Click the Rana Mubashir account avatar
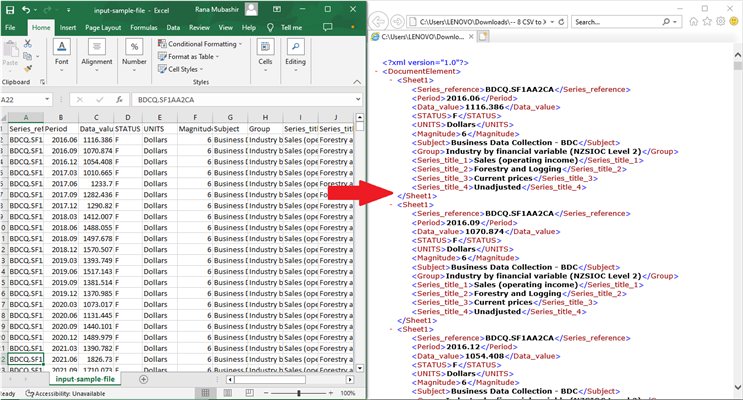The image size is (743, 400). click(x=252, y=9)
